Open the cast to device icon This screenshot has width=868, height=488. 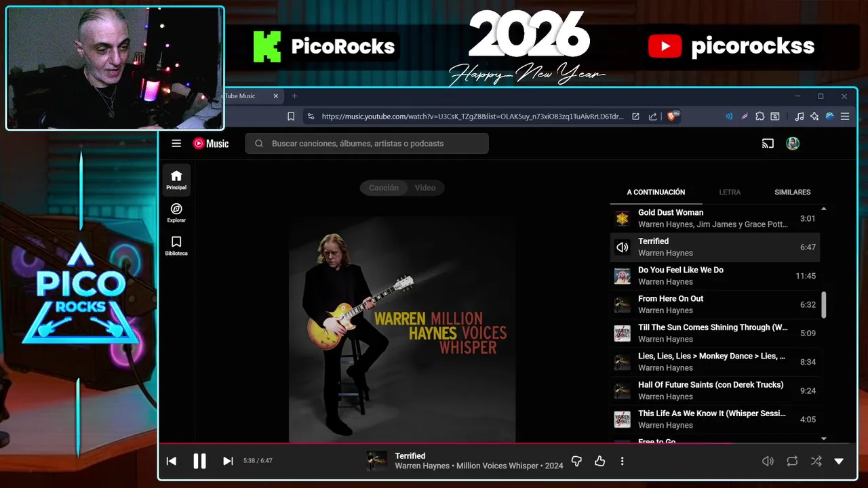pos(768,143)
